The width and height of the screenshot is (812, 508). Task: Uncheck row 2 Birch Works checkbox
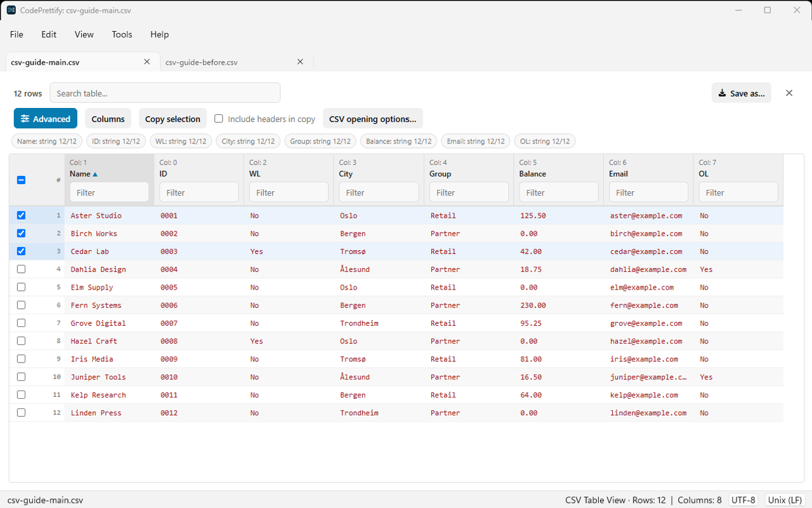[21, 233]
